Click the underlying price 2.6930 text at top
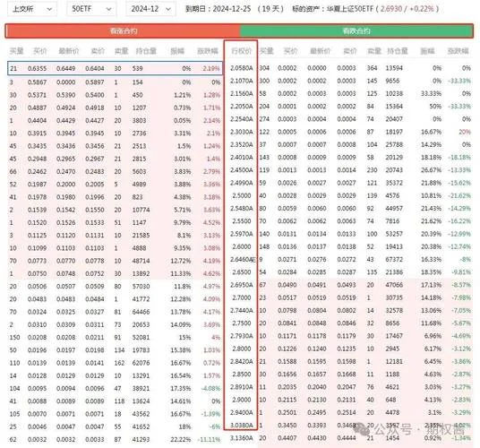The image size is (480, 448). coord(391,9)
